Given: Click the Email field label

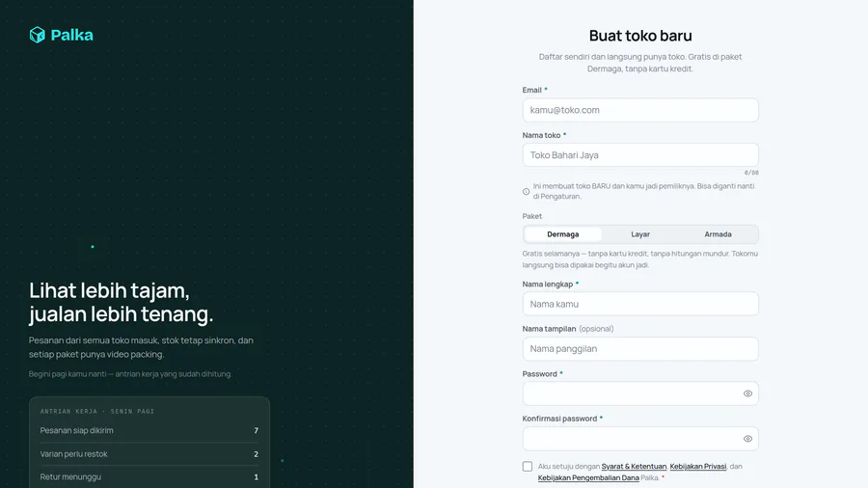Looking at the screenshot, I should click(532, 90).
